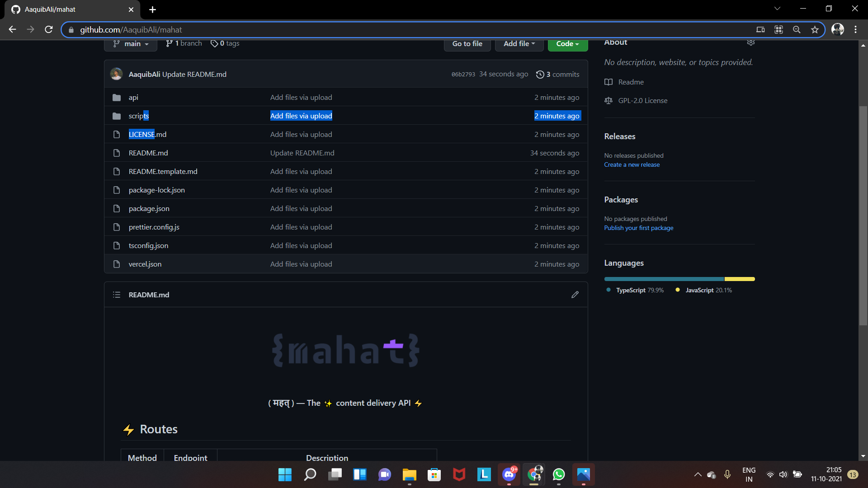The height and width of the screenshot is (488, 868).
Task: Click the About settings gear icon
Action: (750, 42)
